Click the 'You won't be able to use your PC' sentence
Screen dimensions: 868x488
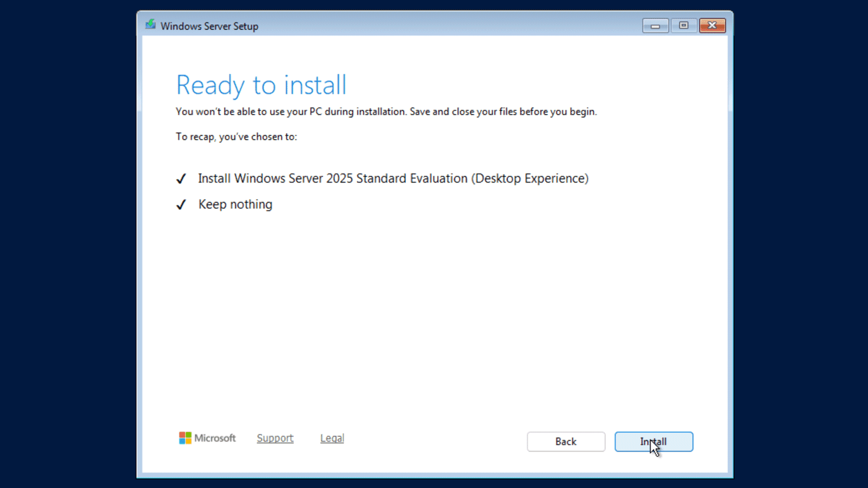(x=386, y=112)
